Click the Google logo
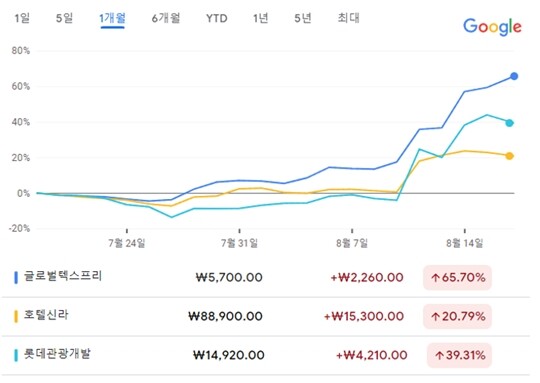Image resolution: width=540 pixels, height=383 pixels. (492, 27)
